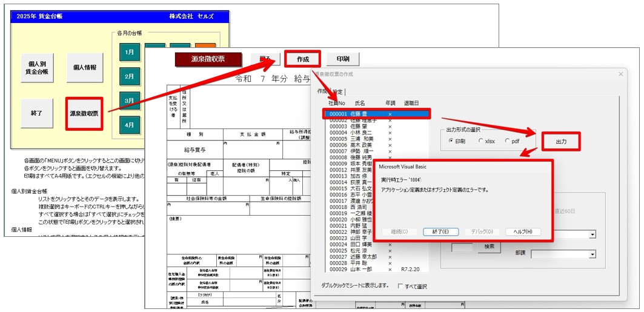Switch to the 設定 tab

point(337,91)
